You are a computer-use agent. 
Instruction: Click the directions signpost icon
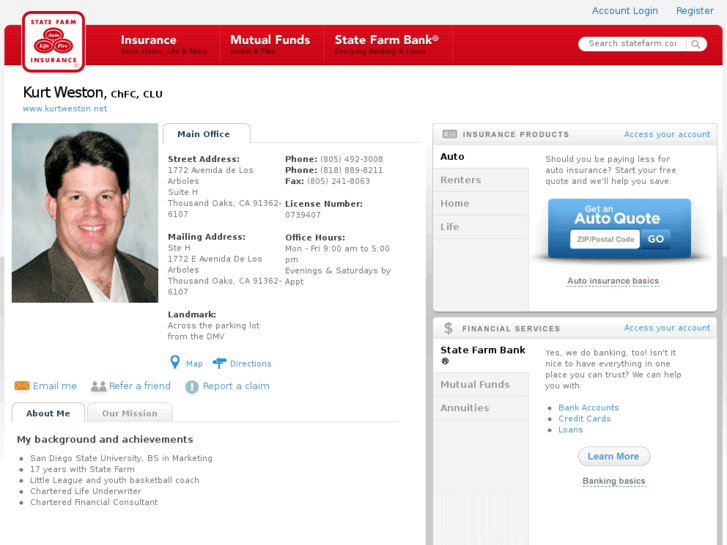(x=219, y=363)
